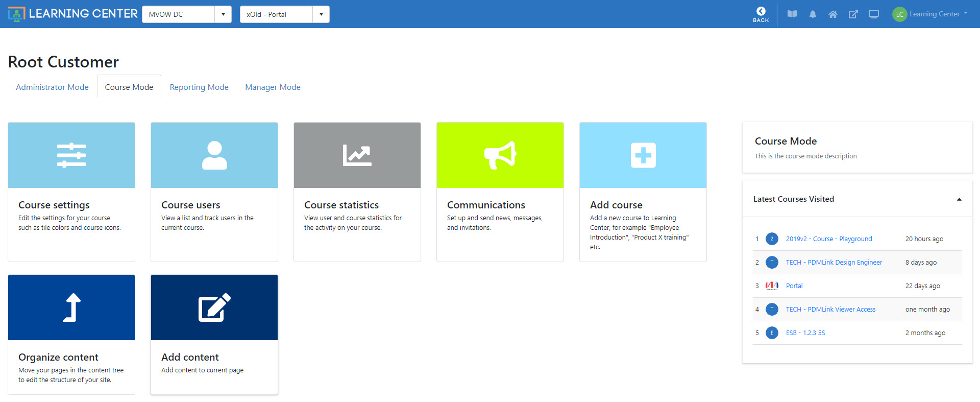
Task: Open notifications bell icon
Action: [813, 14]
